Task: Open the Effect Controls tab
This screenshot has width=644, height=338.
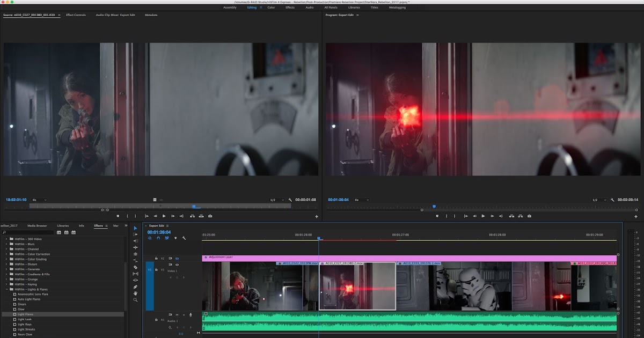Action: [x=76, y=15]
